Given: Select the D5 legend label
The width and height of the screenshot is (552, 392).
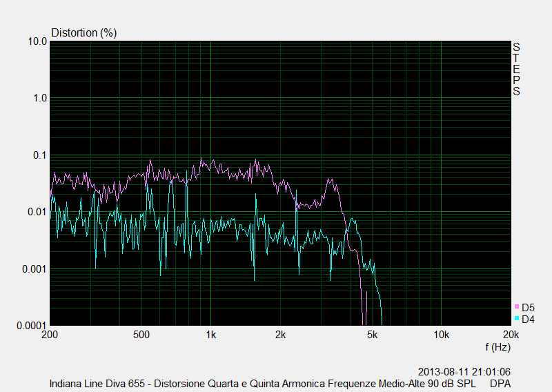Looking at the screenshot, I should (528, 308).
